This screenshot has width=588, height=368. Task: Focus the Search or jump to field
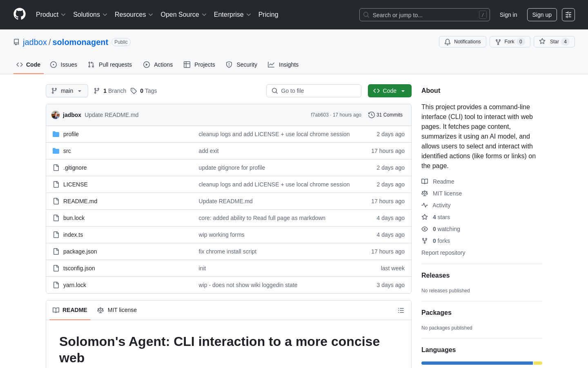(x=425, y=15)
